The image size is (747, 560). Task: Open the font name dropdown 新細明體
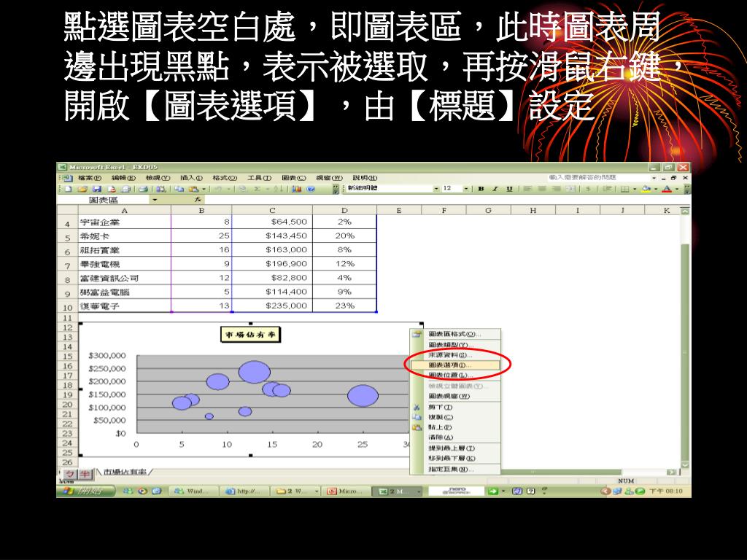(436, 189)
